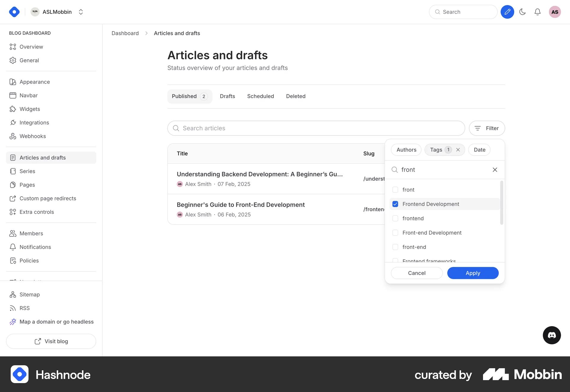Open the Authors filter dropdown
Viewport: 570px width, 392px height.
(406, 150)
